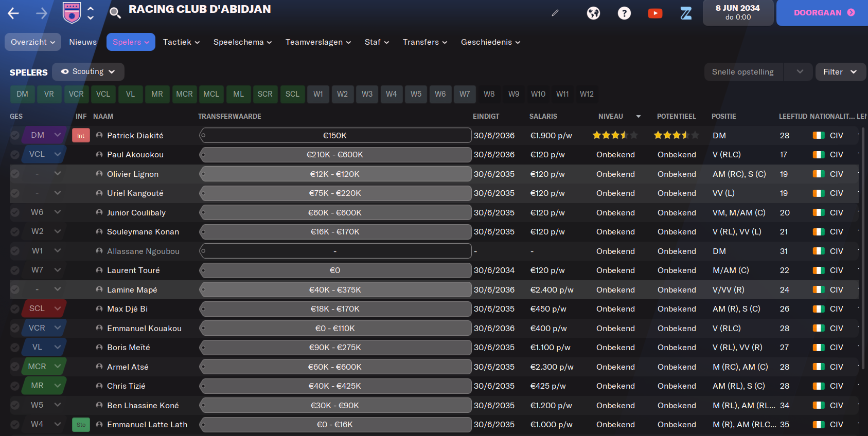Click the Int status badge for Patrick Diakité

tap(81, 135)
